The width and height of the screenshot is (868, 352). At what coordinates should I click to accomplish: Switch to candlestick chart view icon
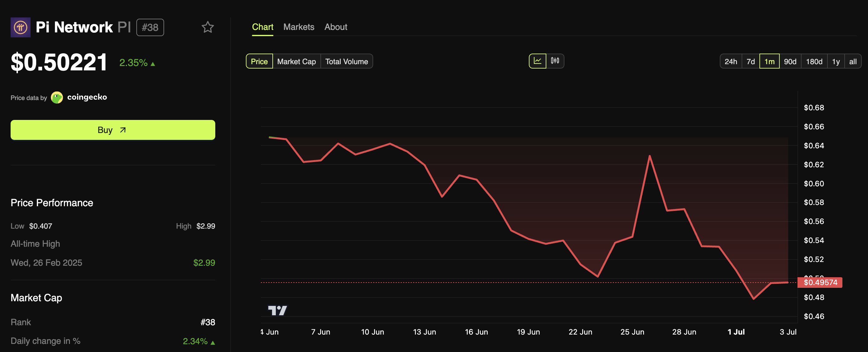[555, 61]
